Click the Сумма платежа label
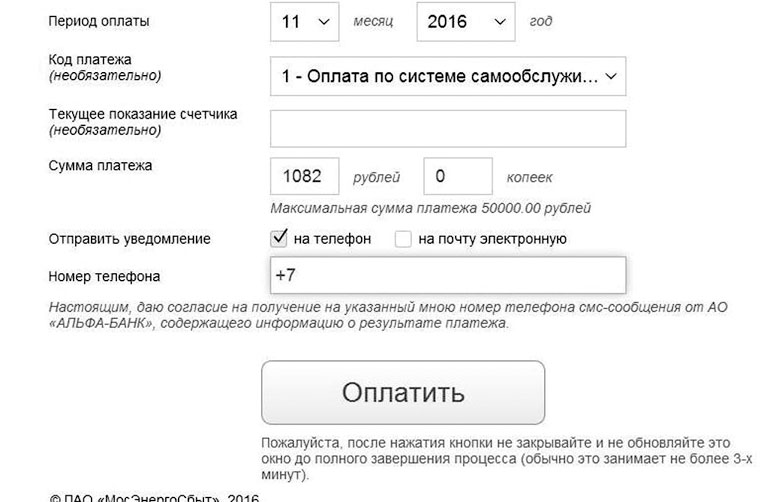 coord(100,166)
